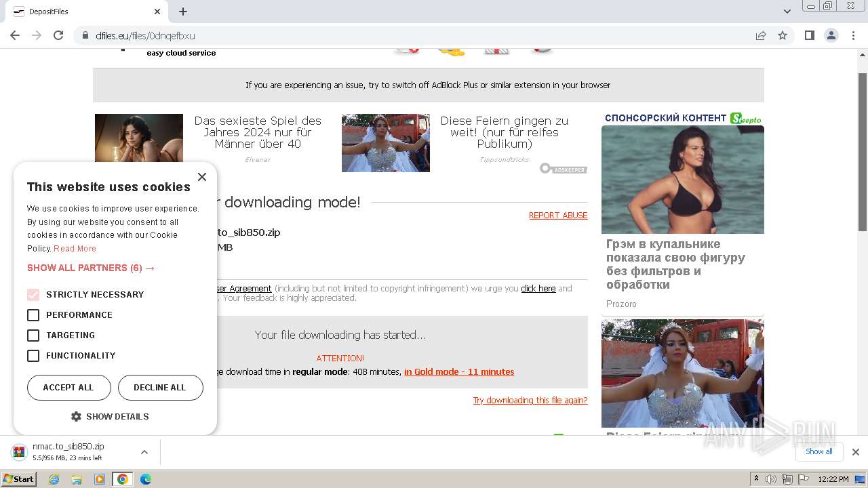Enable Performance cookies checkbox
The height and width of the screenshot is (488, 868).
point(33,315)
